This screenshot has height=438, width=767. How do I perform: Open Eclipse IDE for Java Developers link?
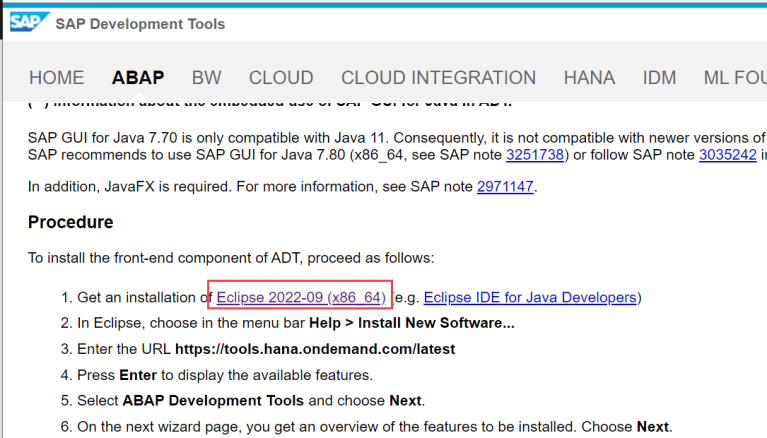tap(530, 298)
